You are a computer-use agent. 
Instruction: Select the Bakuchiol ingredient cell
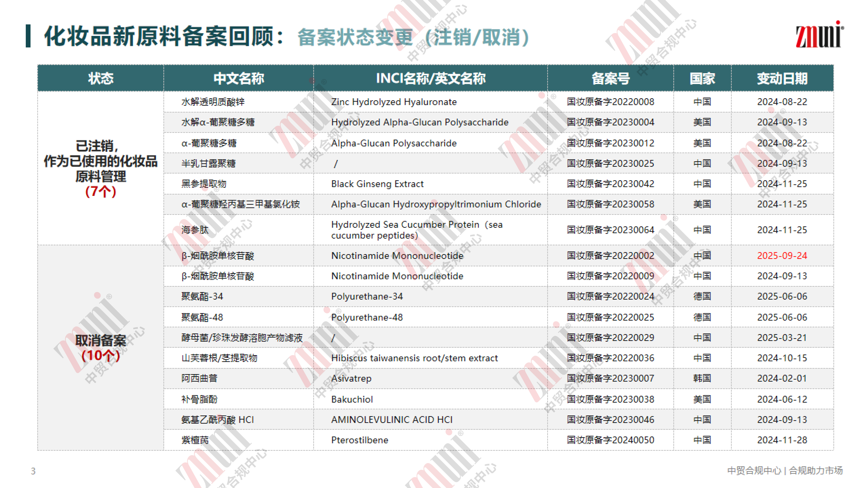352,399
